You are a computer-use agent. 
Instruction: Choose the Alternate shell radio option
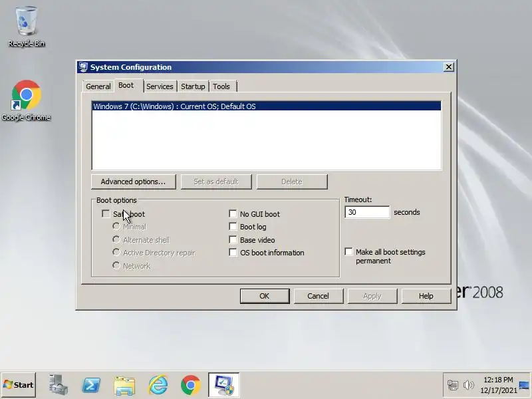(116, 239)
